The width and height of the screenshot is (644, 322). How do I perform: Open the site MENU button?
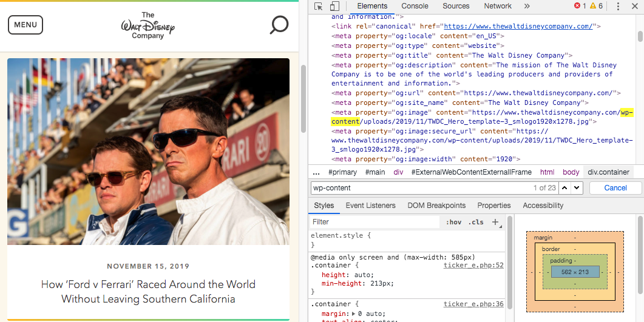(25, 25)
